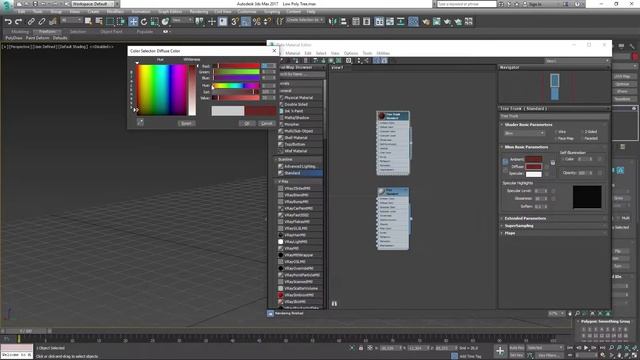
Task: Click the Hue slider in Color Selector
Action: click(x=236, y=86)
